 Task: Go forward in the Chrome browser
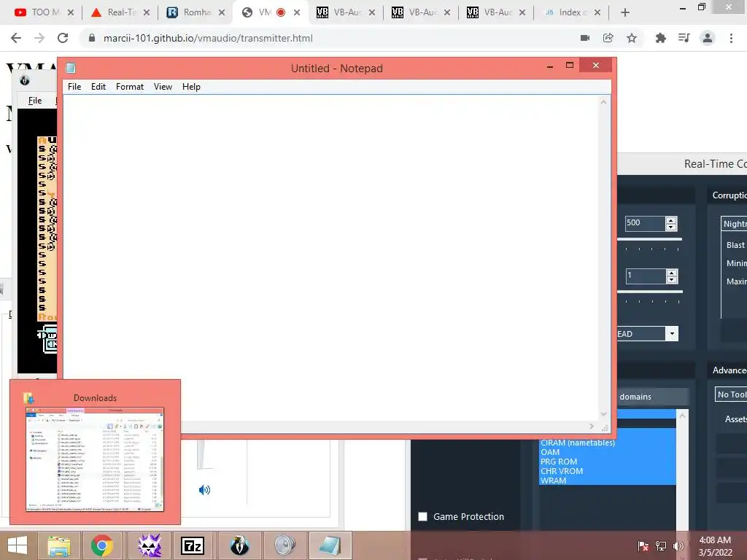tap(39, 38)
